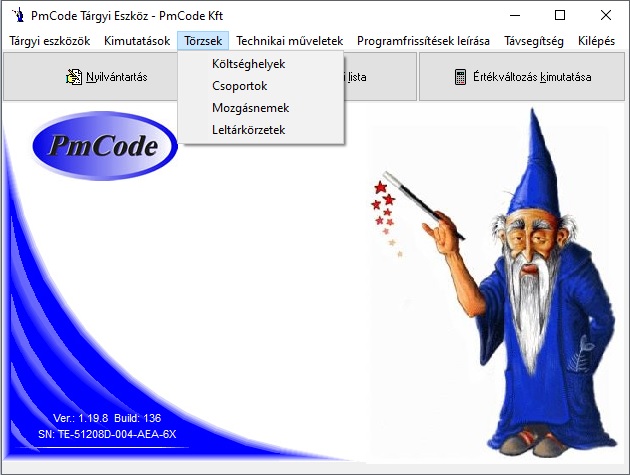Choose Csoportok from the Törzsek dropdown
The width and height of the screenshot is (630, 475).
tap(261, 86)
